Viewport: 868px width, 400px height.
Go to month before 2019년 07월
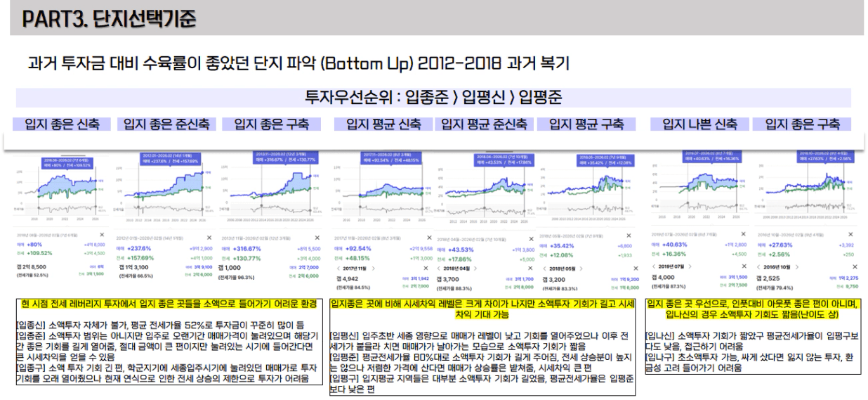pos(655,266)
